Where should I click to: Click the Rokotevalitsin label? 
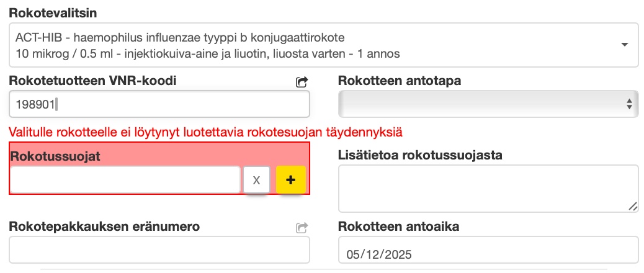point(53,12)
